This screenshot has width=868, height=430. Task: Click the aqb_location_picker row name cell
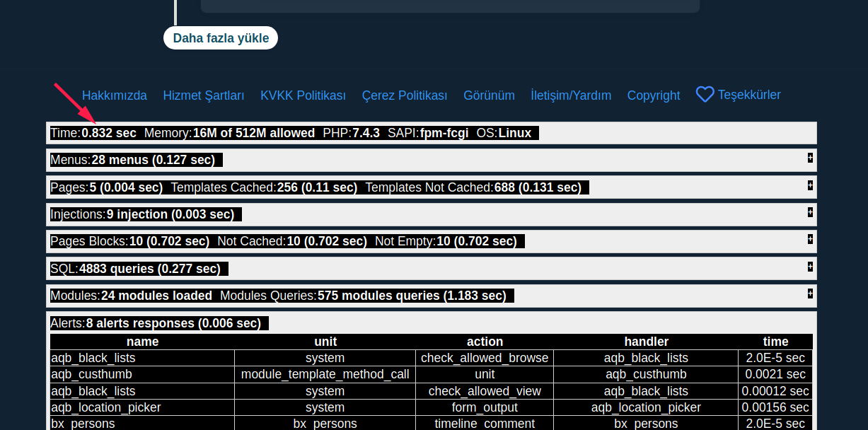coord(106,407)
